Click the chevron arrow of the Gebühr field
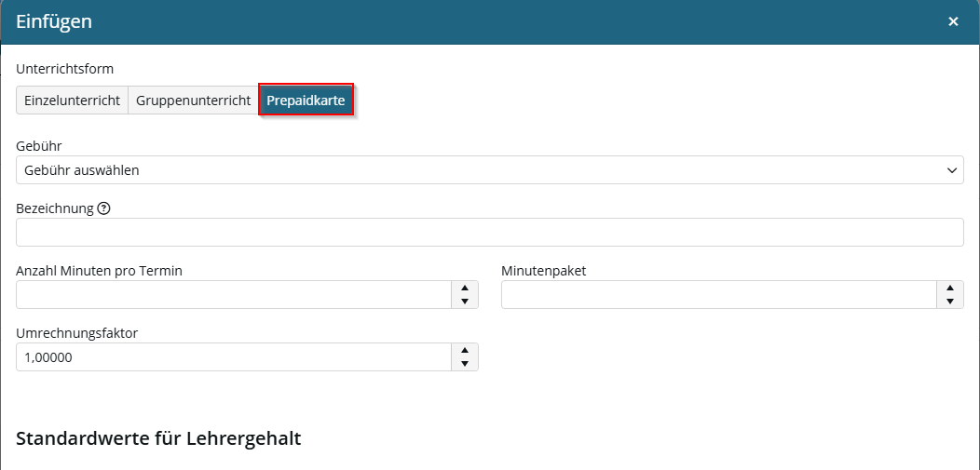Screen dimensions: 980x470 click(951, 169)
